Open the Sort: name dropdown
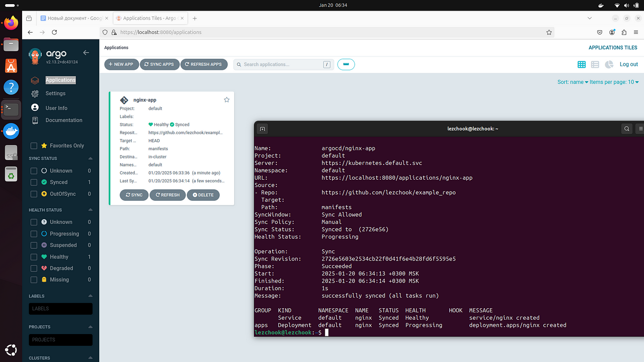Image resolution: width=644 pixels, height=362 pixels. [573, 82]
